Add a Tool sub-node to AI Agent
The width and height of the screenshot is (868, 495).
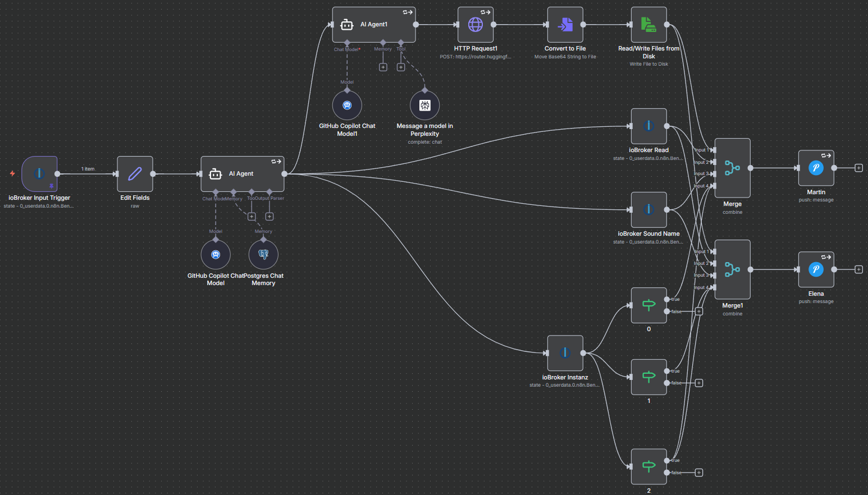(x=252, y=217)
